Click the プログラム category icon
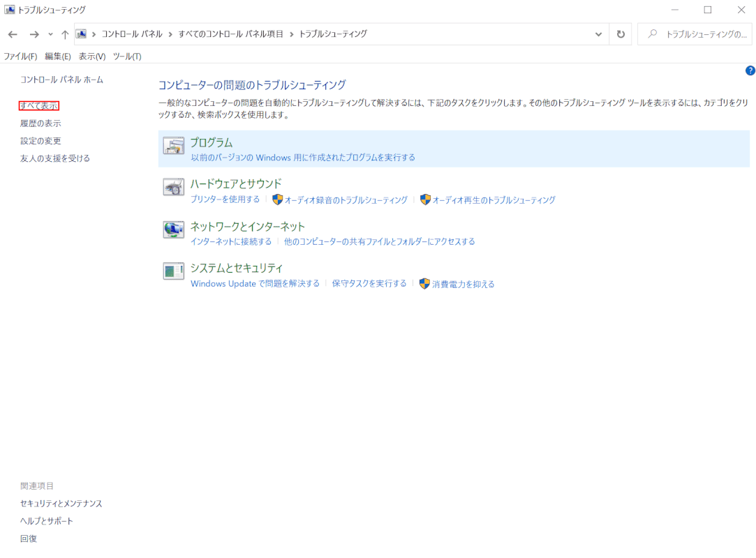Viewport: 756px width, 558px height. (174, 146)
